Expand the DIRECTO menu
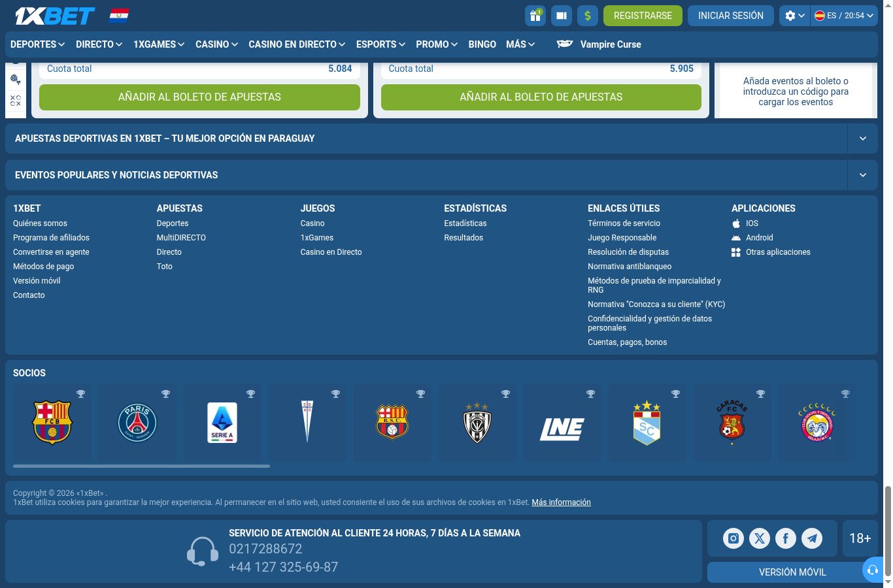 pos(99,44)
